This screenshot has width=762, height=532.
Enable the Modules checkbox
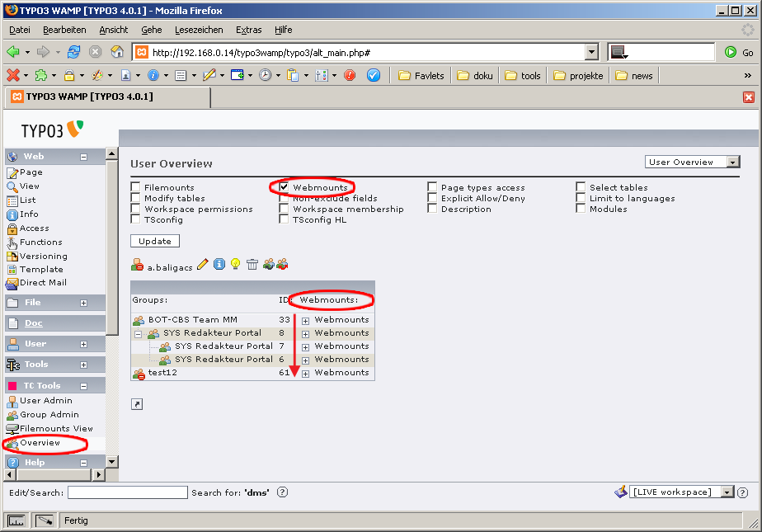pyautogui.click(x=581, y=209)
